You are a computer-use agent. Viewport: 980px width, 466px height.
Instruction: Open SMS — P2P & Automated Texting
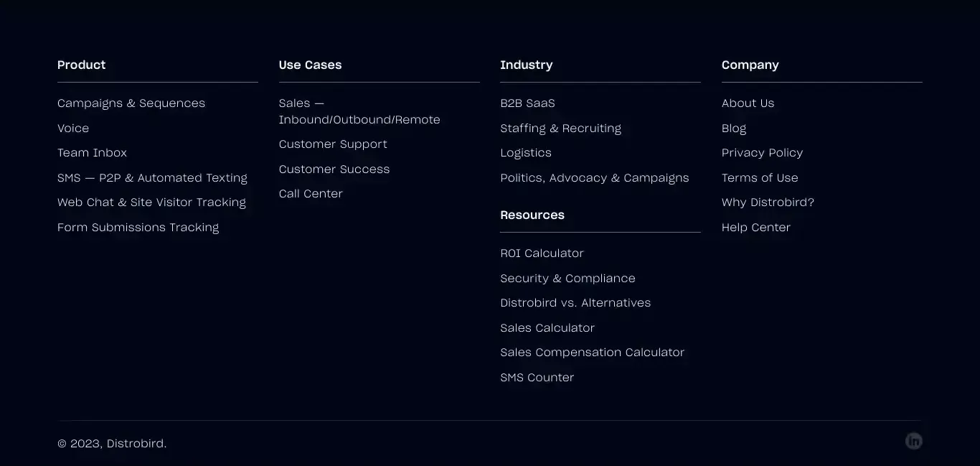152,178
